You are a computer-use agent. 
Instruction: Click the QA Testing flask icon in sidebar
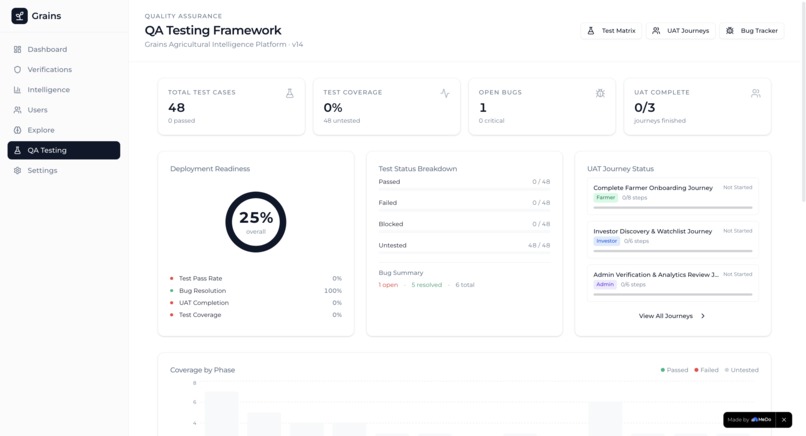point(17,150)
